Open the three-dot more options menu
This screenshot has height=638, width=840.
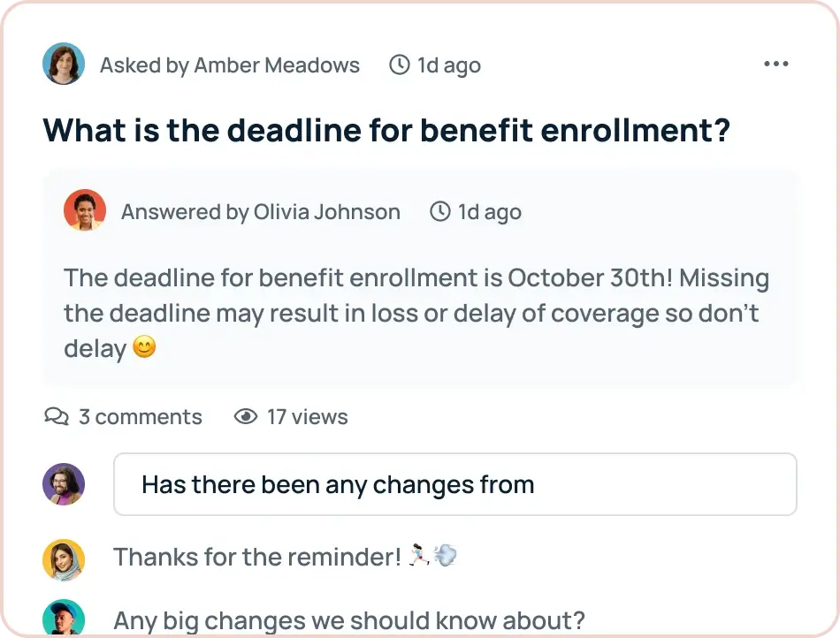775,65
